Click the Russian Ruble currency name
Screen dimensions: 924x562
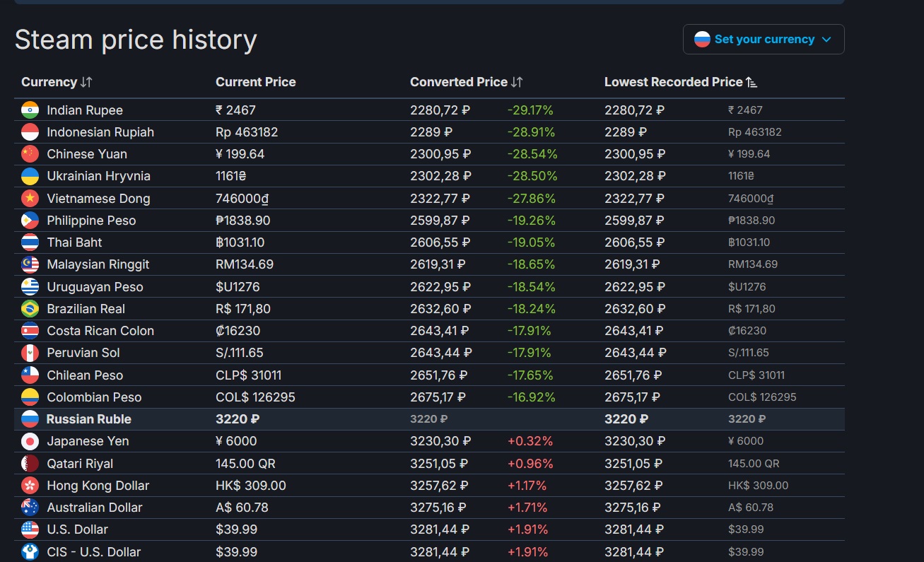point(89,419)
